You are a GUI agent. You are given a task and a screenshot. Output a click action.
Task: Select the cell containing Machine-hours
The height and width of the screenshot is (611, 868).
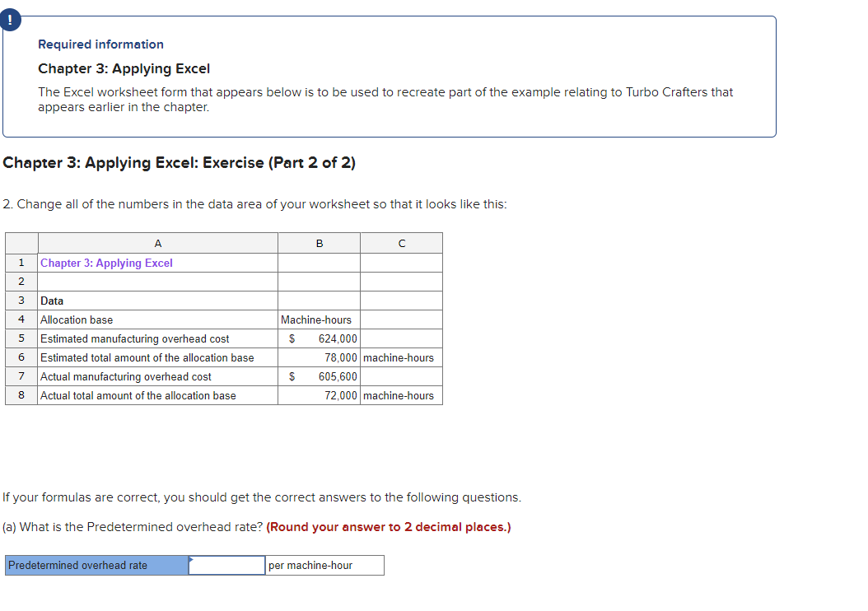tap(319, 319)
